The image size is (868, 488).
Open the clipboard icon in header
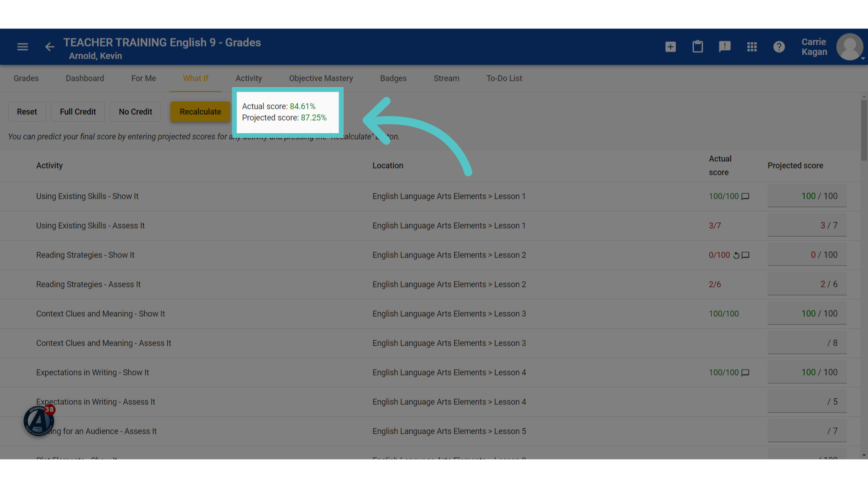[698, 47]
